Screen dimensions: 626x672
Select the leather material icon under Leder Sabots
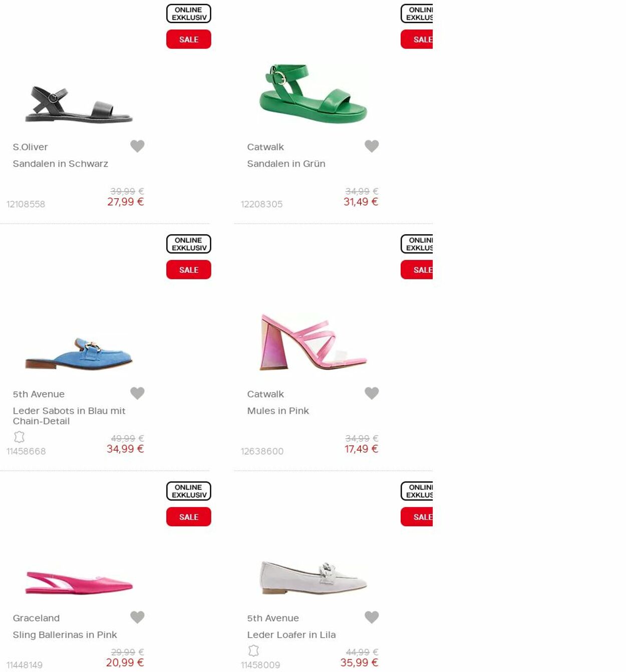[x=19, y=437]
